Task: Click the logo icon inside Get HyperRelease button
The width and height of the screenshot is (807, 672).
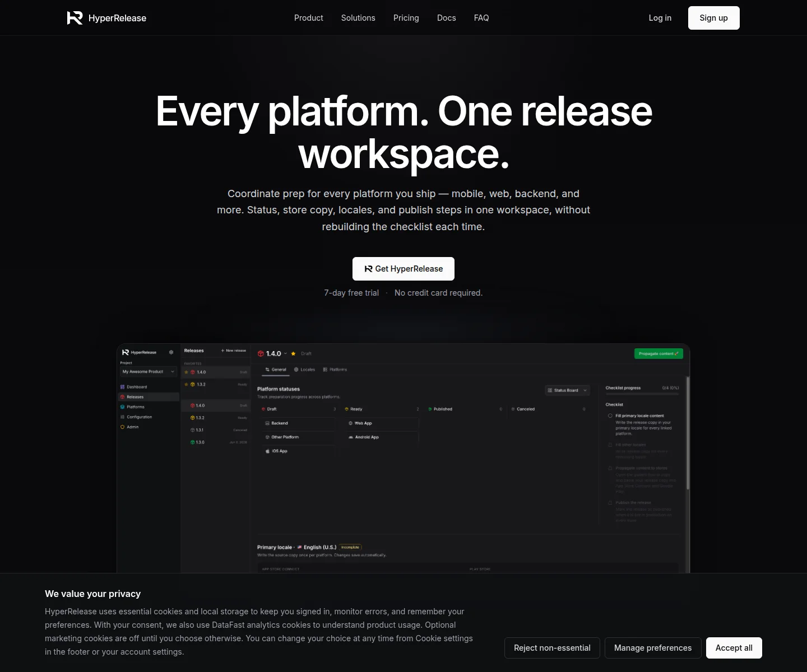Action: [368, 269]
